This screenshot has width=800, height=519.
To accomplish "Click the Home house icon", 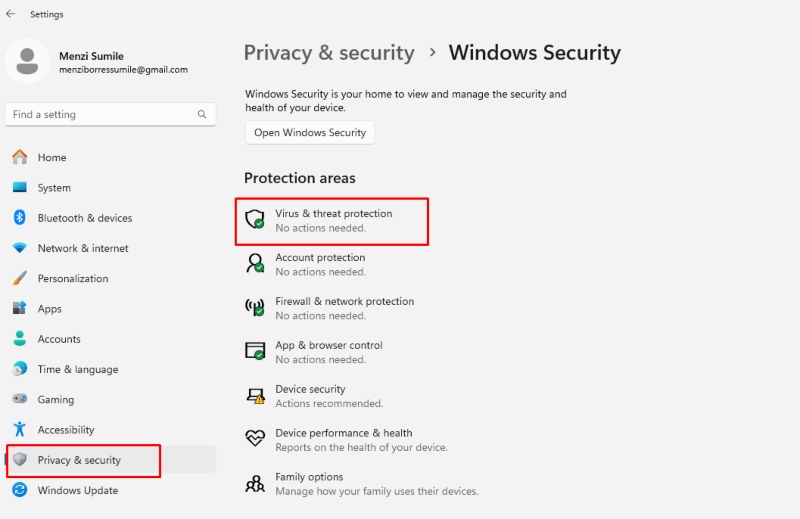I will pos(20,157).
